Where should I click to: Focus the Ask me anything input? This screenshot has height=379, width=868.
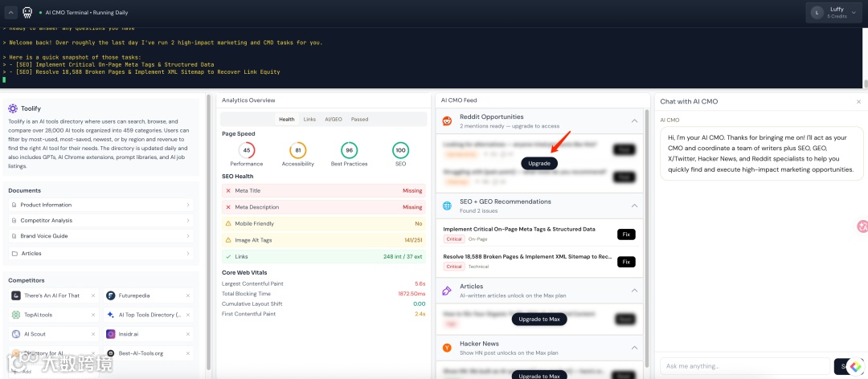pos(745,366)
